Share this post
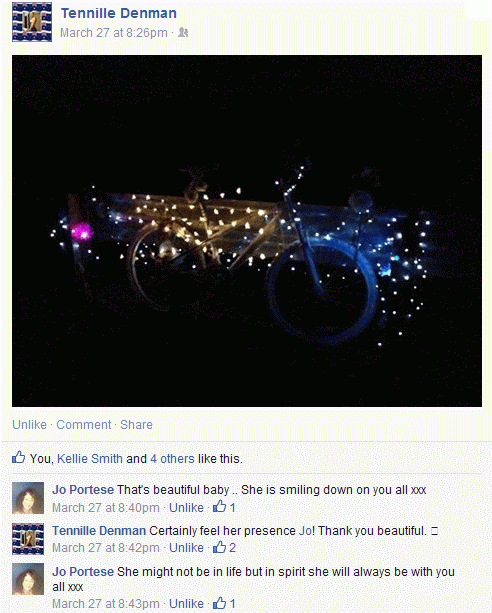Image resolution: width=492 pixels, height=613 pixels. click(x=136, y=425)
